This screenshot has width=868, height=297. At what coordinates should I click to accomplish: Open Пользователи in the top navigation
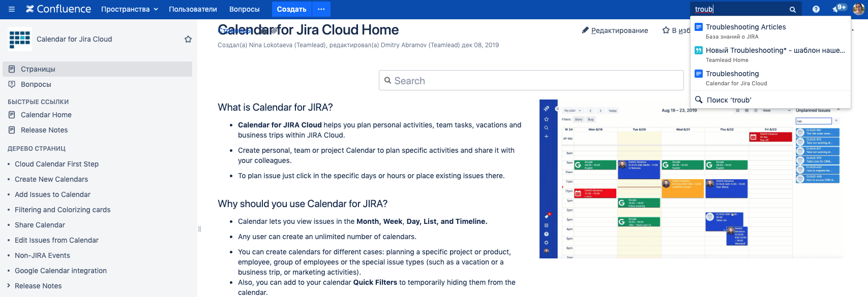click(x=193, y=9)
